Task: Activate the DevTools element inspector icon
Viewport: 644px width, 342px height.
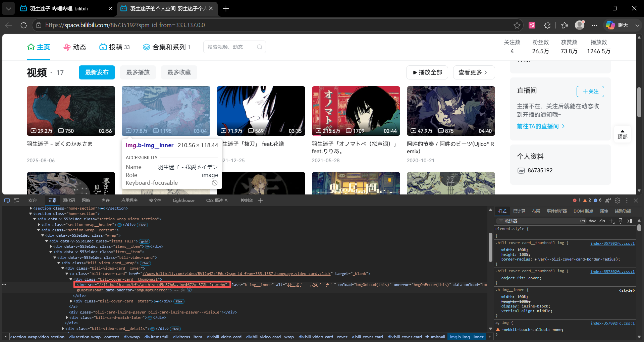Action: 7,201
